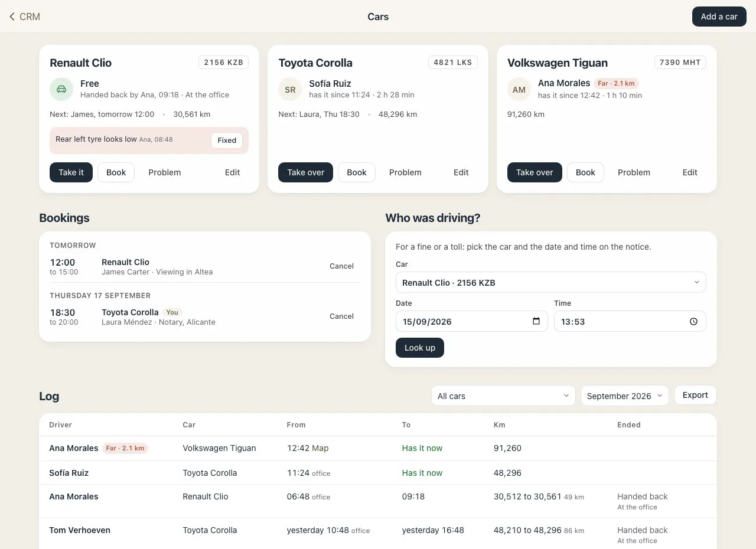756x549 pixels.
Task: Click 'Laura Méndez · Notary, Alicante' booking detail
Action: pos(158,322)
